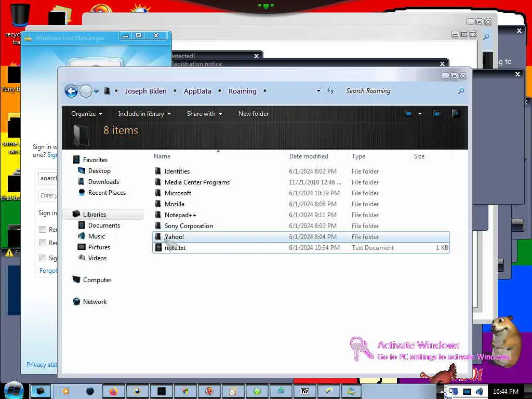Sort by the Name column header

click(162, 156)
